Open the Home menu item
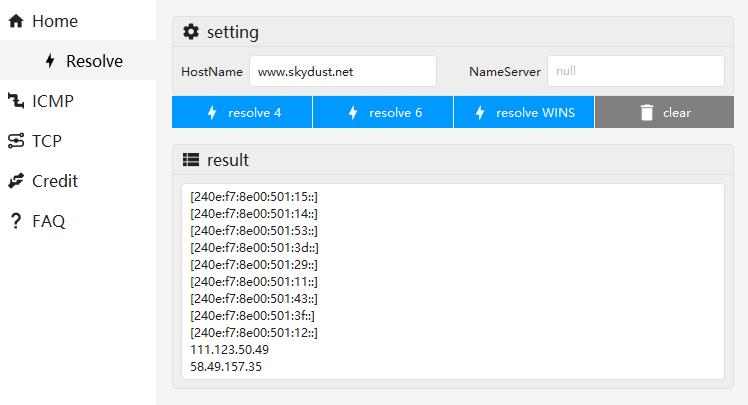The width and height of the screenshot is (748, 405). tap(54, 20)
